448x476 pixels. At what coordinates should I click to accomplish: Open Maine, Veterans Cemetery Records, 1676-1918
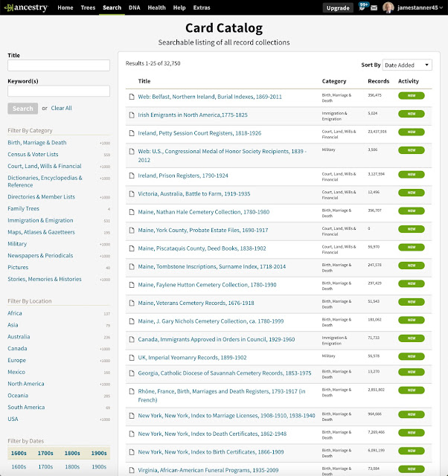[x=196, y=303]
